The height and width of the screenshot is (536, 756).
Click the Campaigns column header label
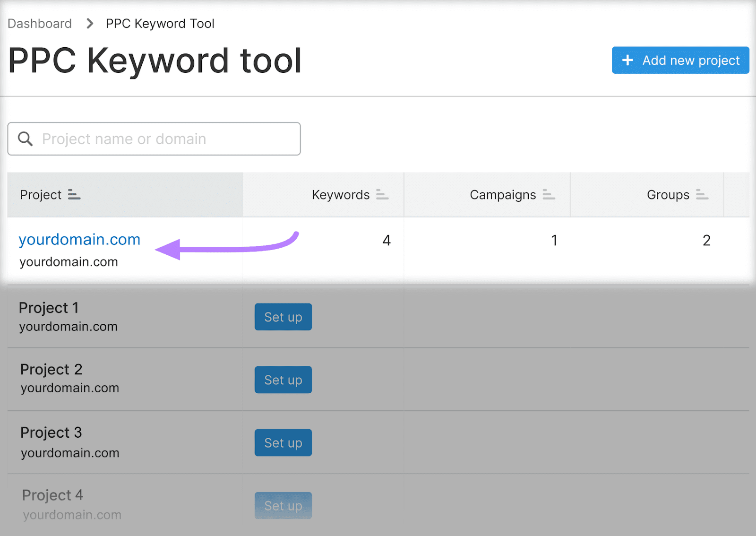click(502, 195)
